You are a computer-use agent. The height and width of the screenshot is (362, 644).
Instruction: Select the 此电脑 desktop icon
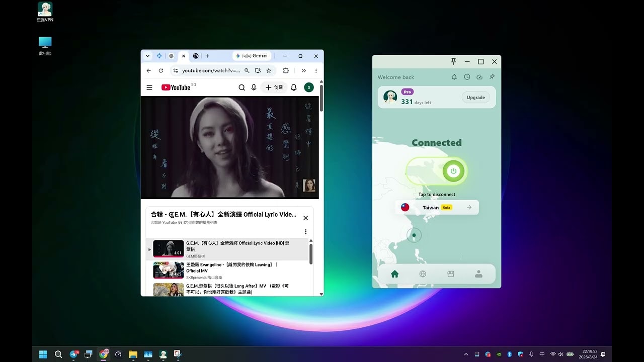(x=45, y=46)
